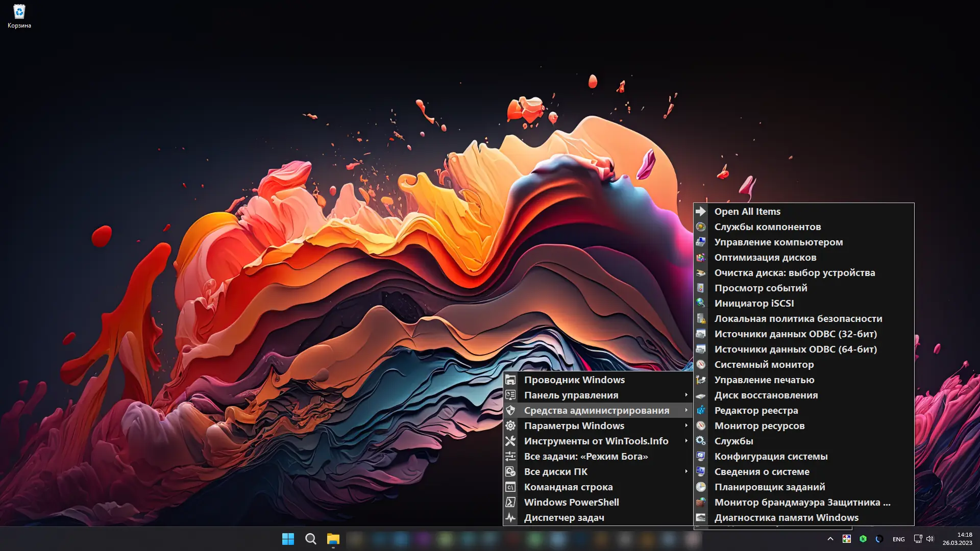
Task: Open taskbar search magnifier
Action: (x=310, y=539)
